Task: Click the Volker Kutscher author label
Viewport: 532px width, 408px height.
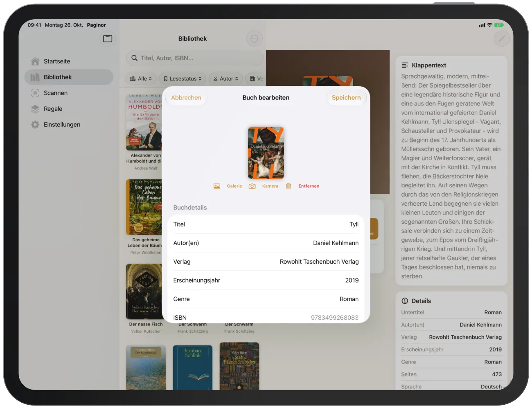Action: (146, 332)
